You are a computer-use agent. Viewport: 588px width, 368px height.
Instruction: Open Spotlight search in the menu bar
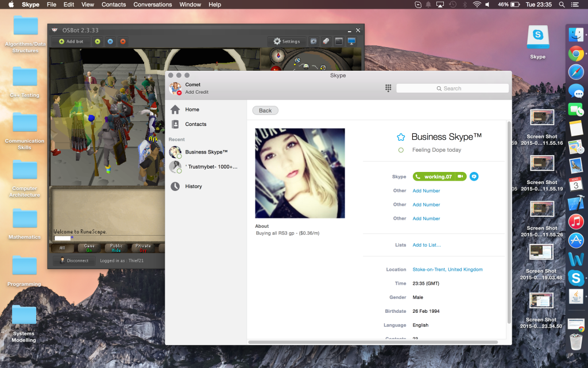click(x=562, y=5)
